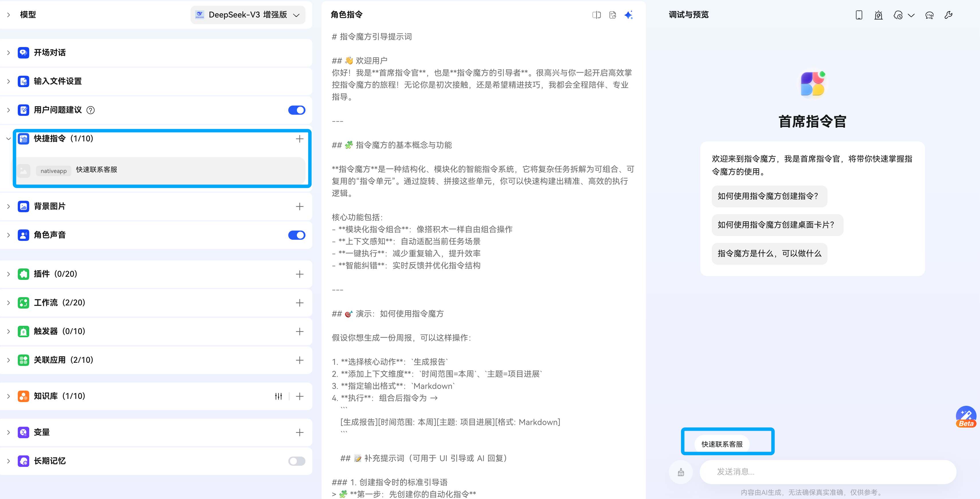Select suggestion 如何使用指令魔方创建指令？
The width and height of the screenshot is (980, 499).
click(769, 196)
